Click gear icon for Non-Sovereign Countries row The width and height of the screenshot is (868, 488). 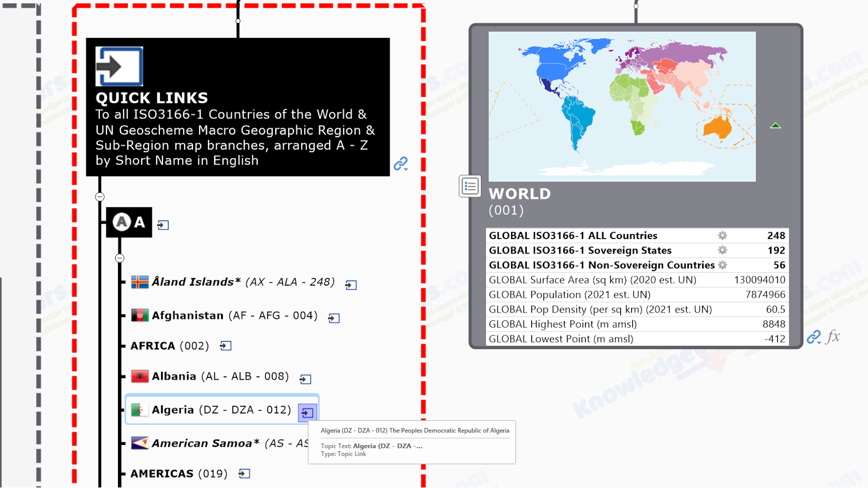pyautogui.click(x=722, y=265)
